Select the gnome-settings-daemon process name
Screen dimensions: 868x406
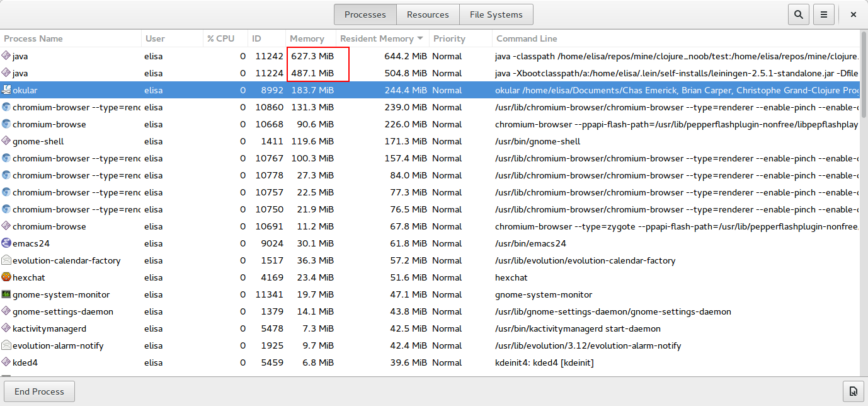point(63,311)
